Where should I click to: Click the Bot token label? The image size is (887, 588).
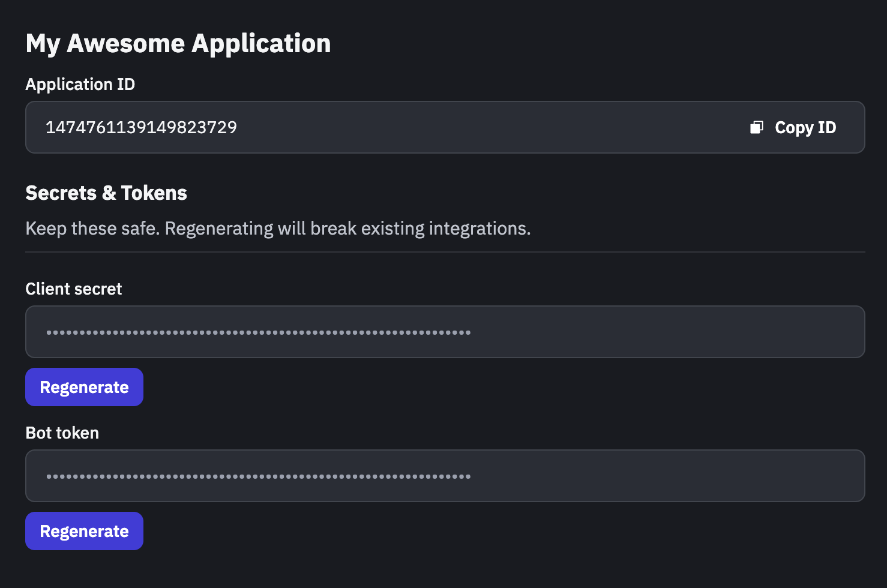(62, 433)
